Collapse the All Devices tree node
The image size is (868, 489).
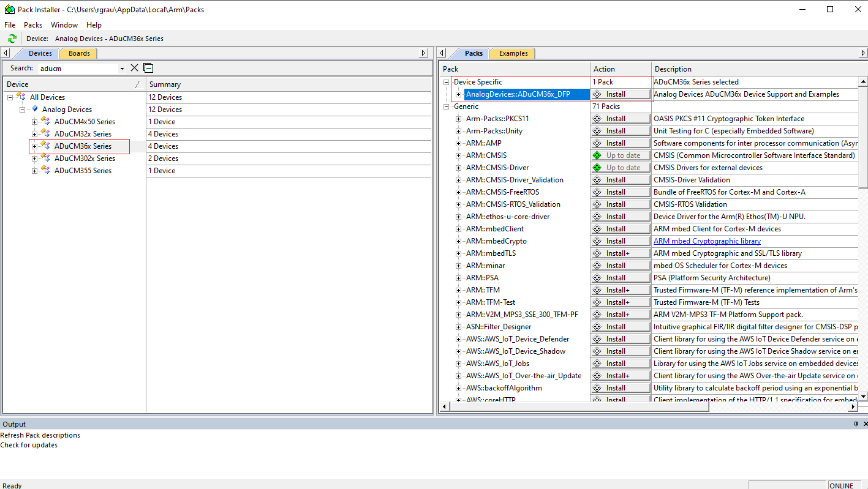10,97
